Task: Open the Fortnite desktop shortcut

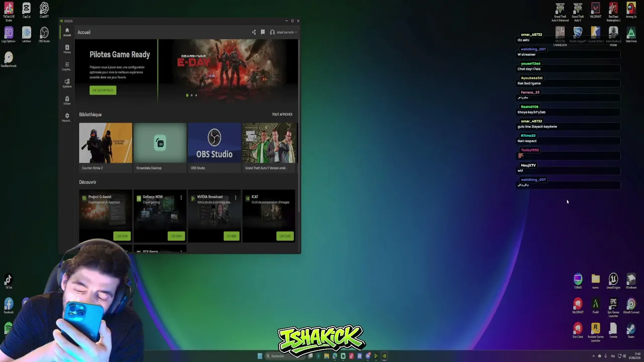Action: click(613, 330)
